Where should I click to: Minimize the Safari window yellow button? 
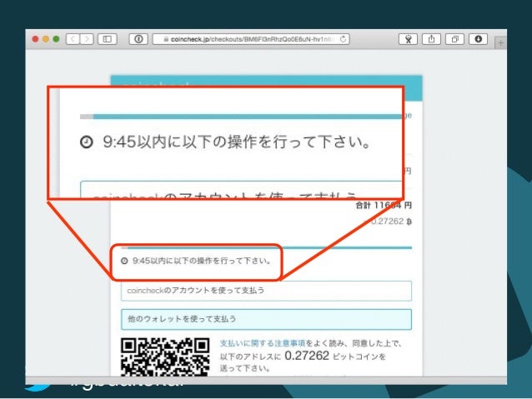pyautogui.click(x=46, y=39)
